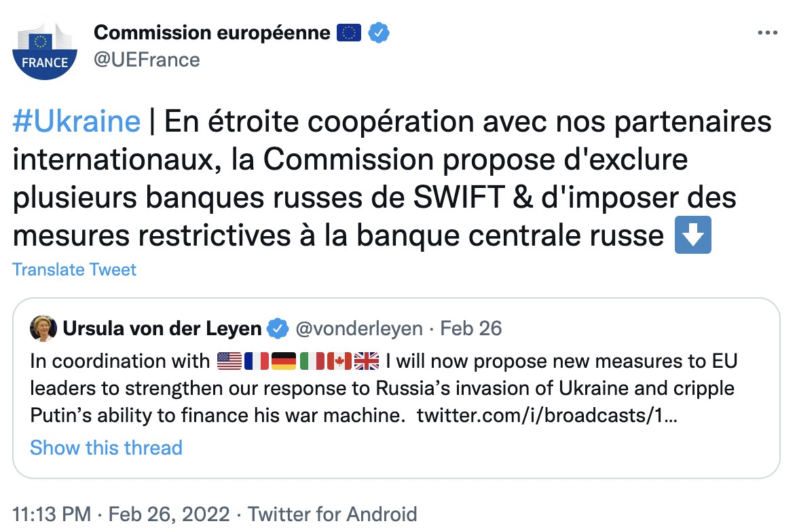Click the United Kingdom flag emoji
The height and width of the screenshot is (532, 797).
point(367,361)
